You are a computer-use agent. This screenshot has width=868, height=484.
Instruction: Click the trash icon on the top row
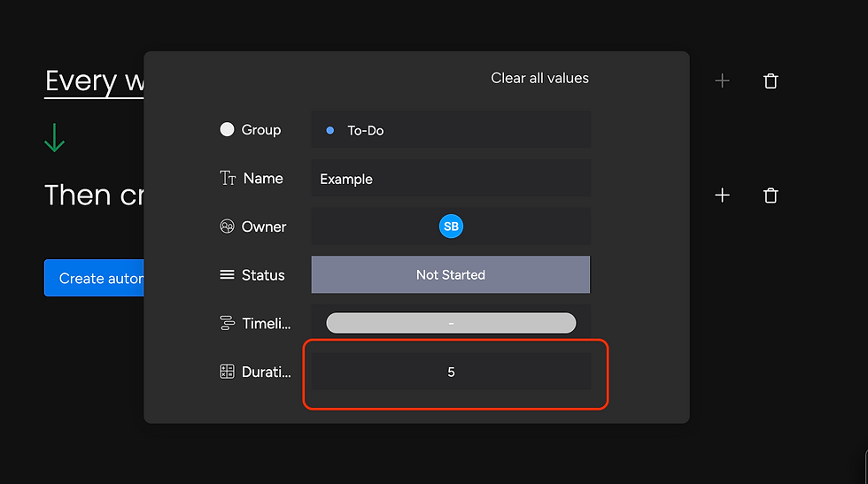[771, 81]
